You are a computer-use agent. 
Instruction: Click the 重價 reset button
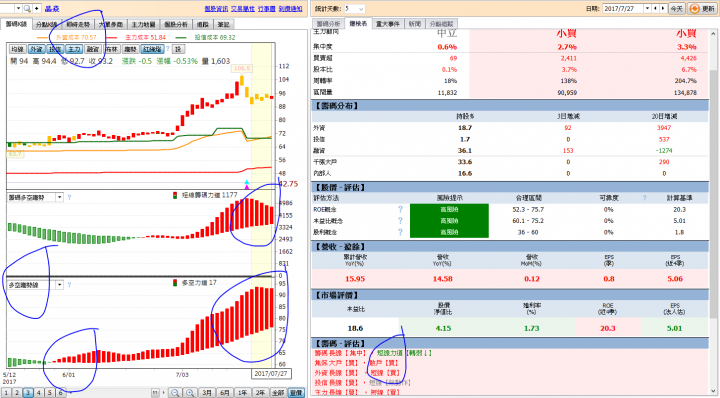tap(296, 393)
